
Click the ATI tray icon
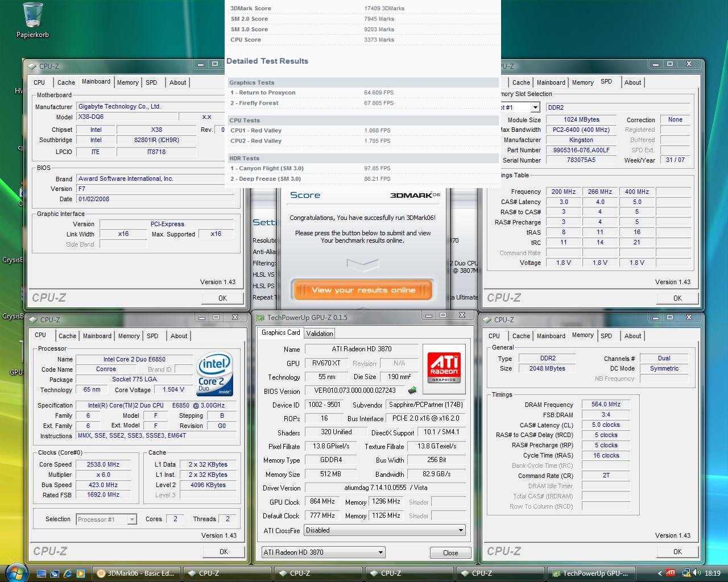pyautogui.click(x=671, y=573)
